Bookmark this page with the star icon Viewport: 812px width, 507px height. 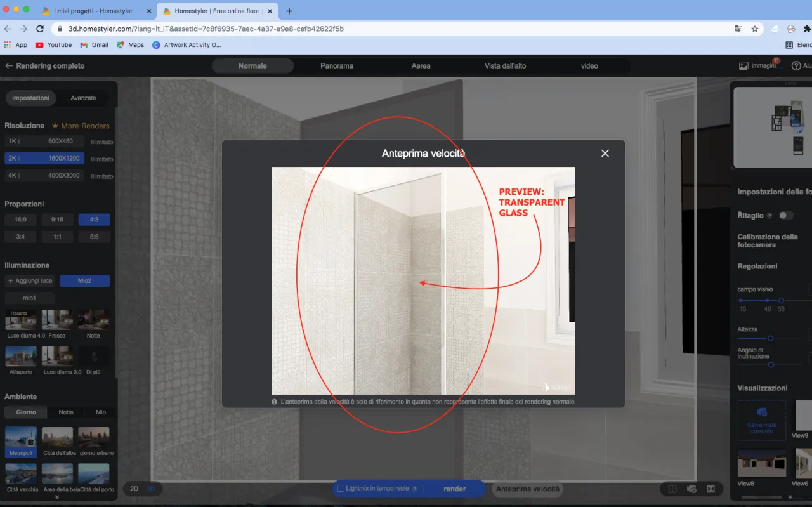(x=755, y=29)
